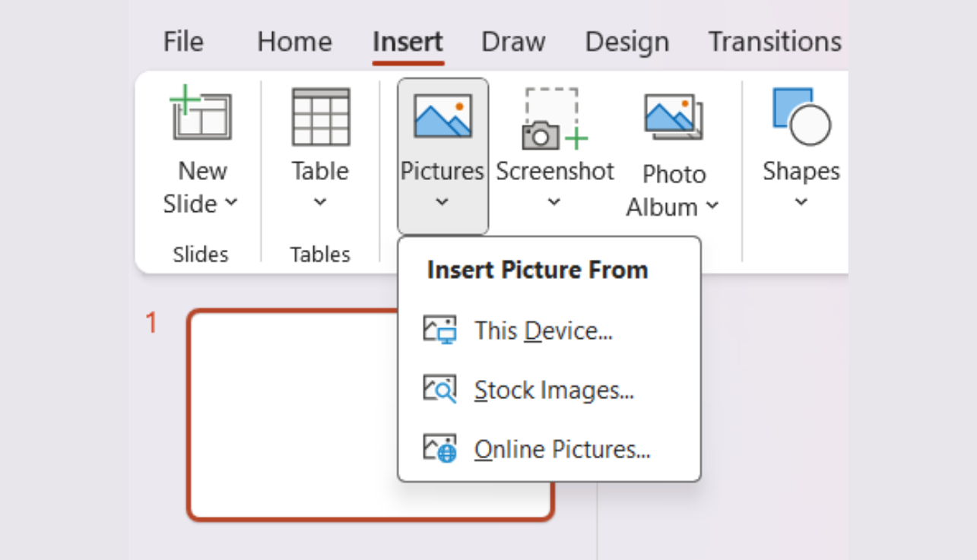
Task: Switch to the Design tab
Action: point(626,42)
